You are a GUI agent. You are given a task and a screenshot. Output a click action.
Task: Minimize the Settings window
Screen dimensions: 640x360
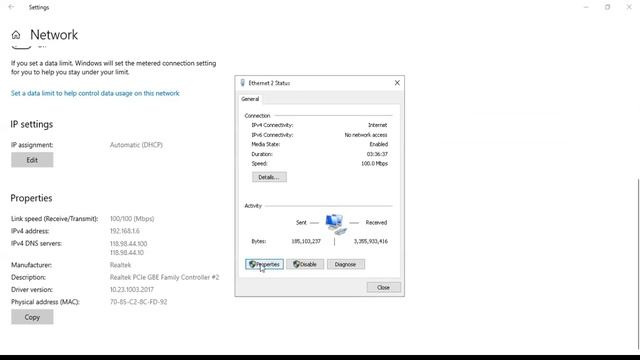pyautogui.click(x=586, y=7)
